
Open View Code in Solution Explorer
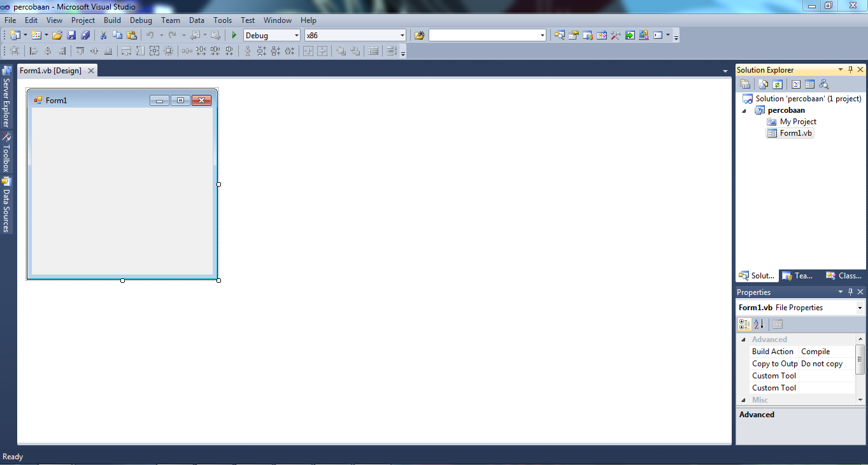coord(795,83)
